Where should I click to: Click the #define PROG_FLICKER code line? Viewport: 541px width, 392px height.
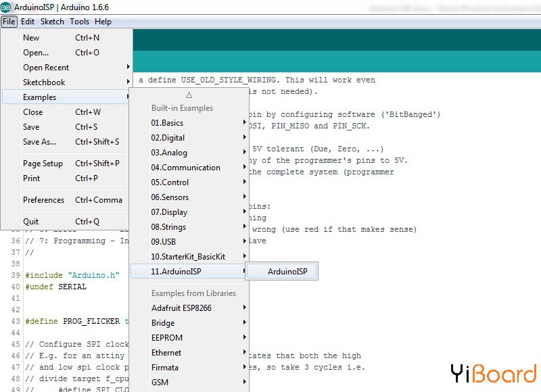click(x=76, y=321)
